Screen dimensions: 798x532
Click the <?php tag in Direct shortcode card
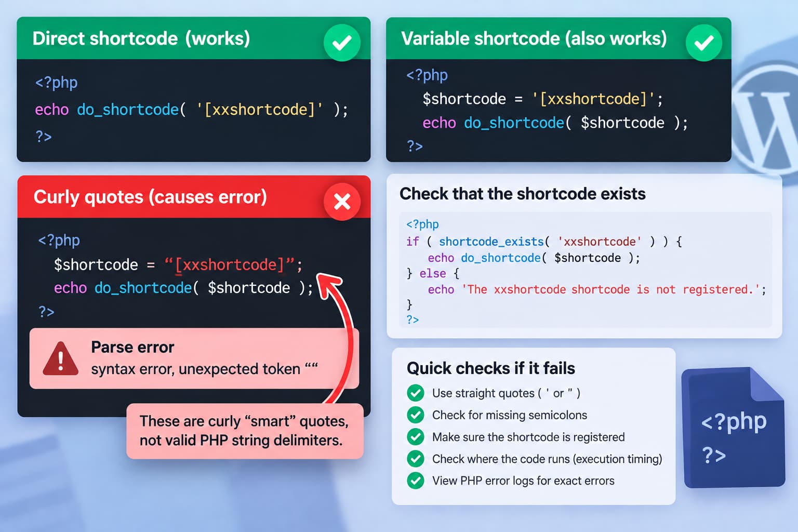56,83
